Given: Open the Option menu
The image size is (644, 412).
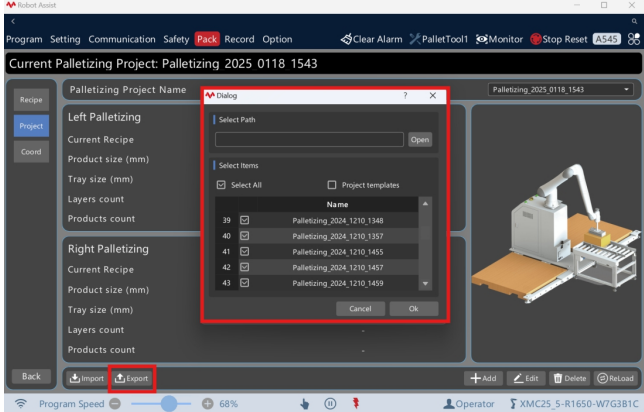Looking at the screenshot, I should pos(277,39).
